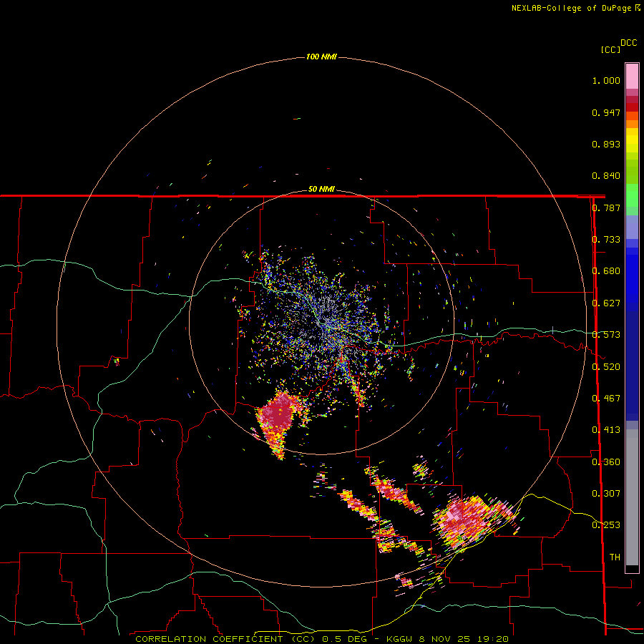Select the 0.413 legend value
Viewport: 644px width, 644px height.
606,430
